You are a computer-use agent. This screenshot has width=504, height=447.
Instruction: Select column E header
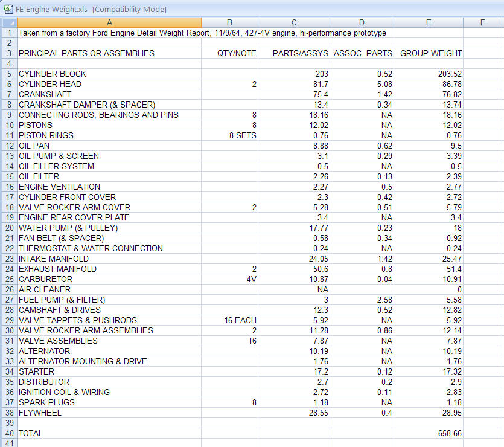point(429,22)
